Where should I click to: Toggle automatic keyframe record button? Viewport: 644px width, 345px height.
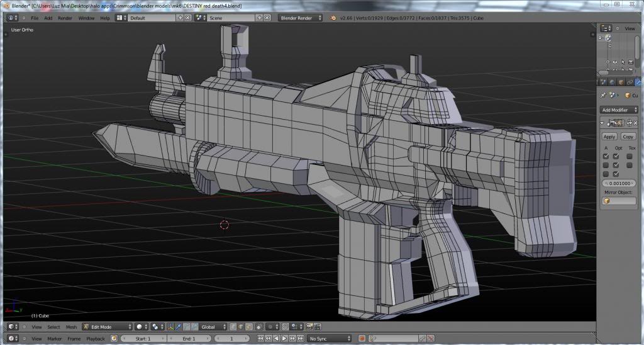pyautogui.click(x=362, y=339)
